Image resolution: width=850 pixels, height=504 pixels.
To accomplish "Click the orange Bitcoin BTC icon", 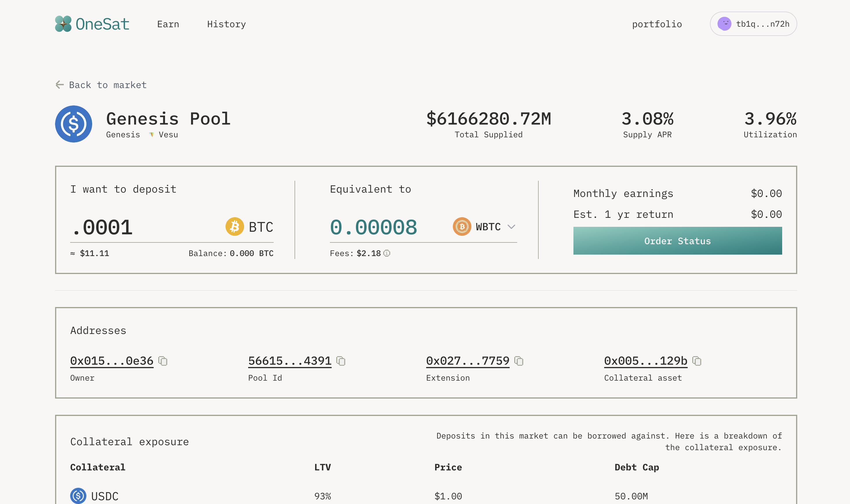I will (235, 227).
